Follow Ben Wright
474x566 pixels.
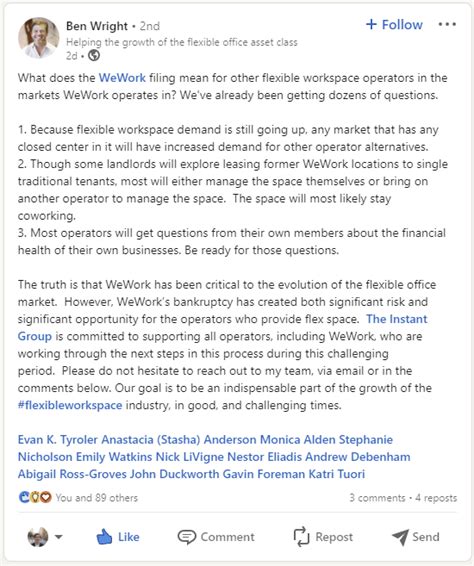click(x=394, y=25)
